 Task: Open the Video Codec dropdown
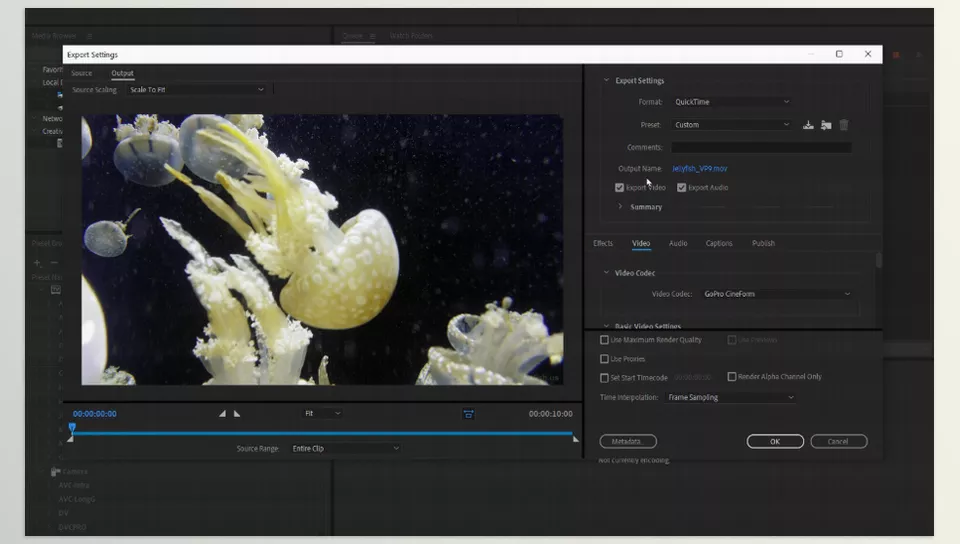click(776, 294)
